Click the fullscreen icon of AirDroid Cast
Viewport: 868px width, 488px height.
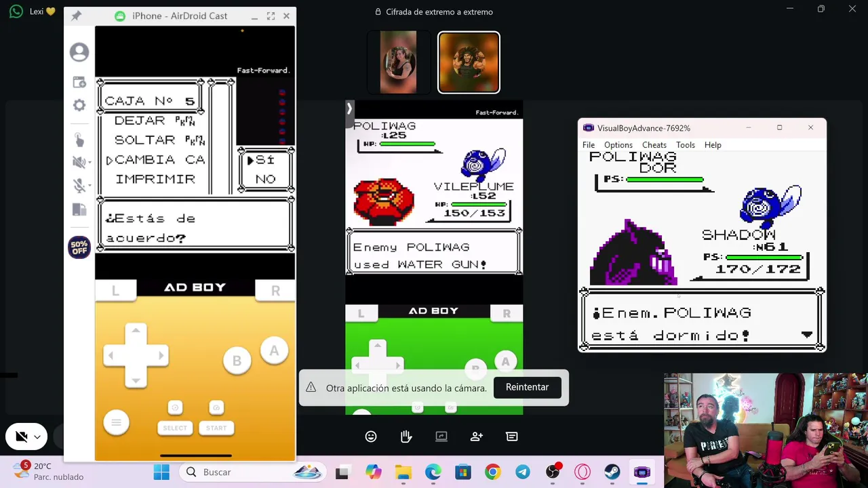(271, 16)
